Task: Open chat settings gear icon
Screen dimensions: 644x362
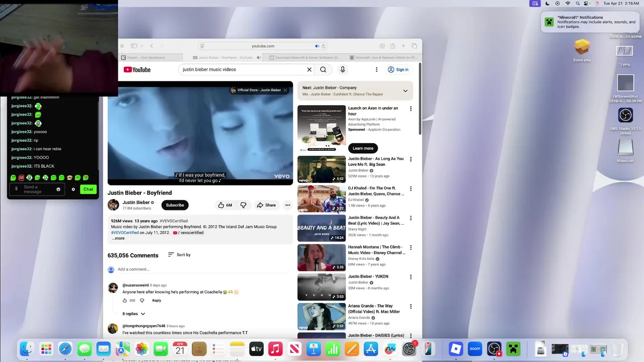Action: point(73,190)
